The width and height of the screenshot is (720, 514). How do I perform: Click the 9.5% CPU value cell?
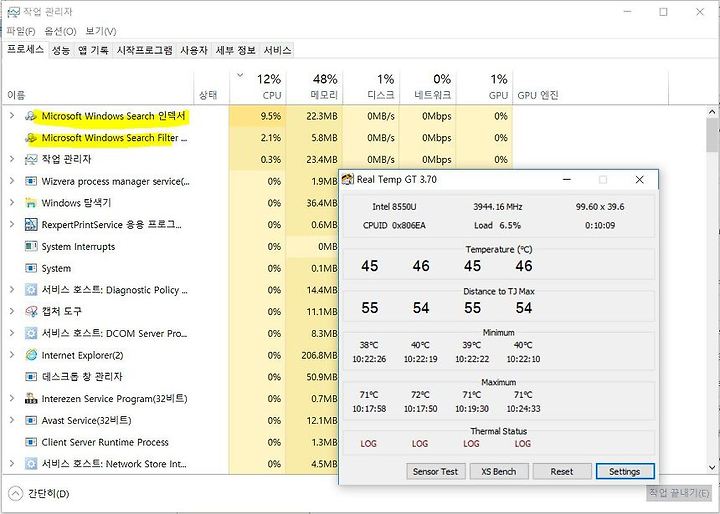[x=258, y=116]
